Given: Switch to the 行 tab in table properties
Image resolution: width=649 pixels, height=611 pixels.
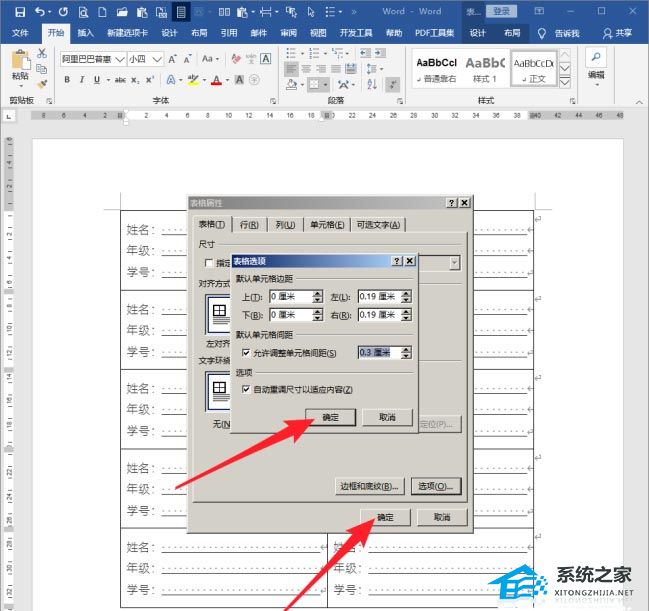Looking at the screenshot, I should (x=250, y=225).
